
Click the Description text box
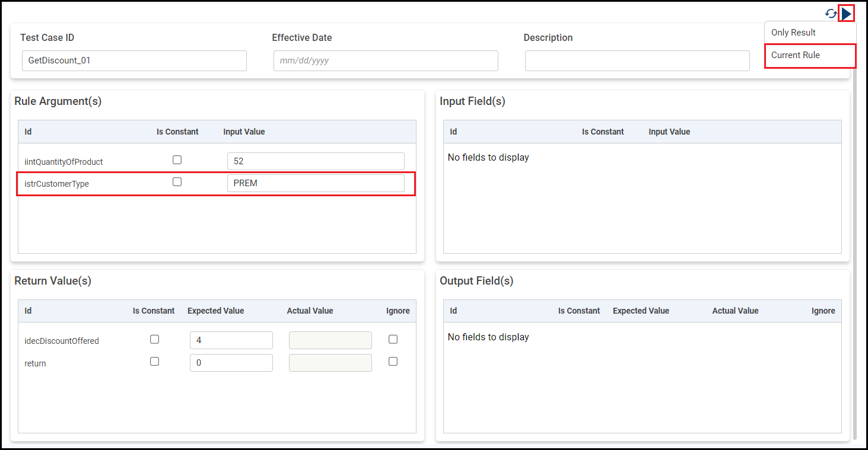[x=637, y=60]
